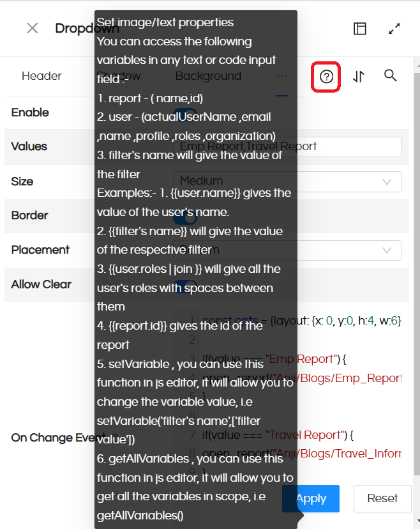Open the more tabs ellipsis
The height and width of the screenshot is (529, 420).
[281, 76]
